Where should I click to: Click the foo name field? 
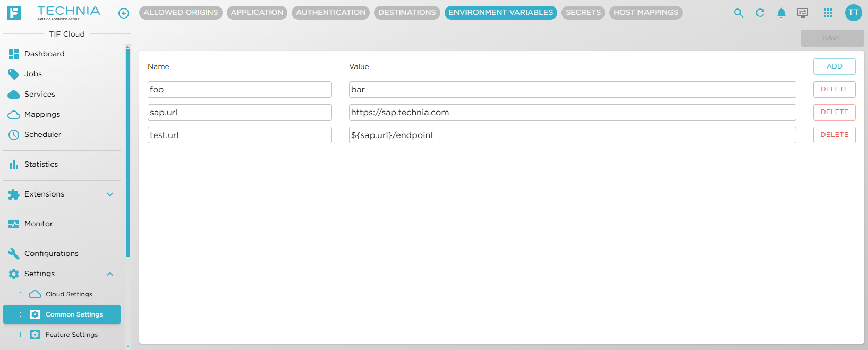click(240, 89)
